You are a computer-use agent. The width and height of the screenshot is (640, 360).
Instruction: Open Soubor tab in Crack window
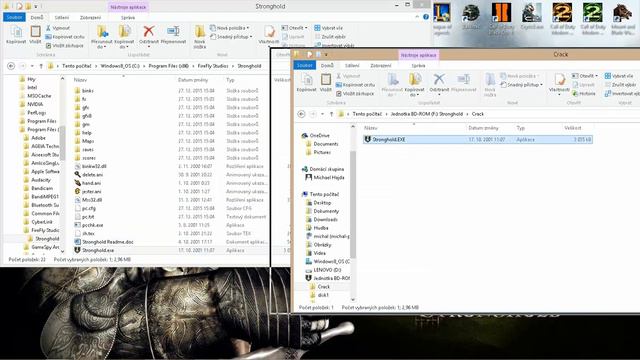[304, 65]
